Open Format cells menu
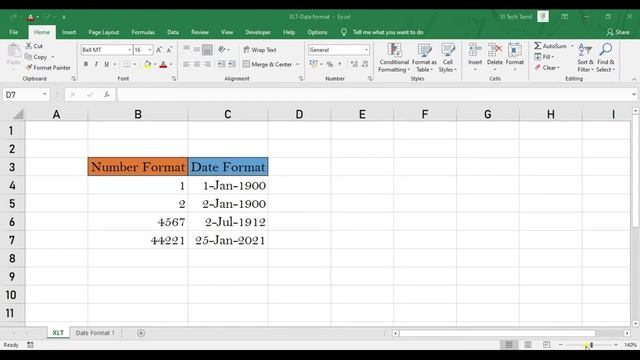The height and width of the screenshot is (360, 640). (515, 57)
